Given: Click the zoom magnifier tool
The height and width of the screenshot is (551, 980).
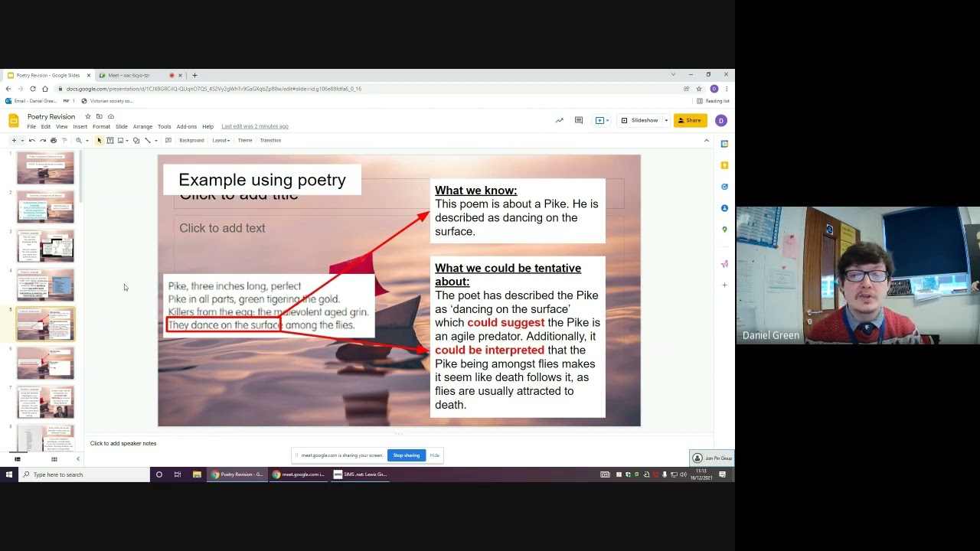Looking at the screenshot, I should (78, 140).
